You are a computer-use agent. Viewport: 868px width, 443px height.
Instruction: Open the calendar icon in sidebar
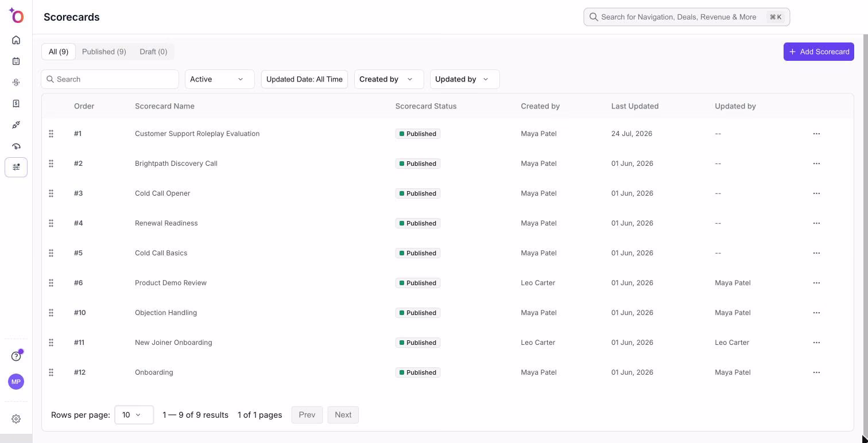16,61
